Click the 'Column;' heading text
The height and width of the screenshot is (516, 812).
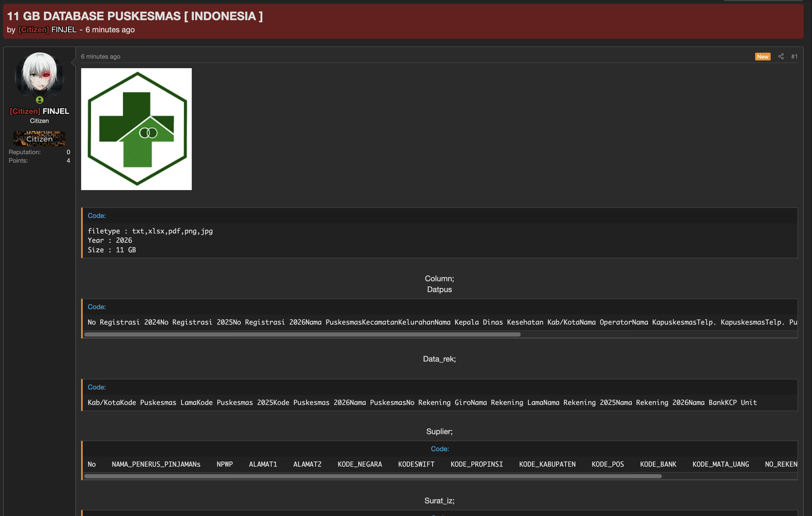[x=439, y=278]
